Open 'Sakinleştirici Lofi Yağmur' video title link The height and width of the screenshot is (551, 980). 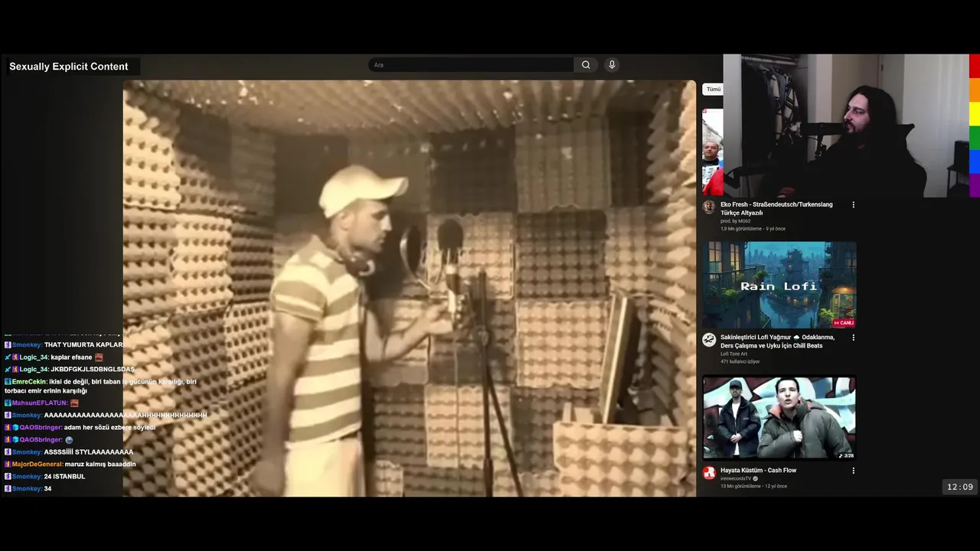777,341
